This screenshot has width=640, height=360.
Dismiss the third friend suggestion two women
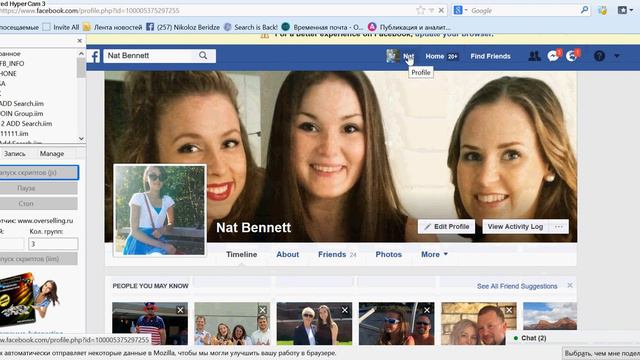[344, 310]
